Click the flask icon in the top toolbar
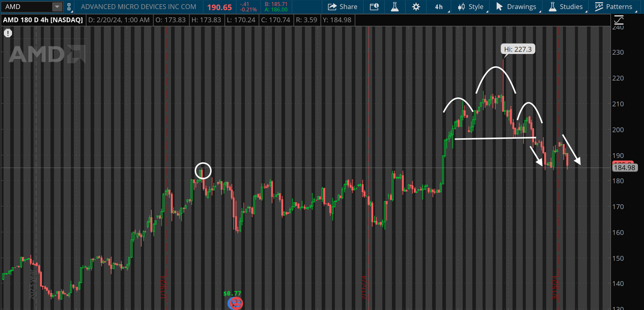644x310 pixels. (394, 7)
